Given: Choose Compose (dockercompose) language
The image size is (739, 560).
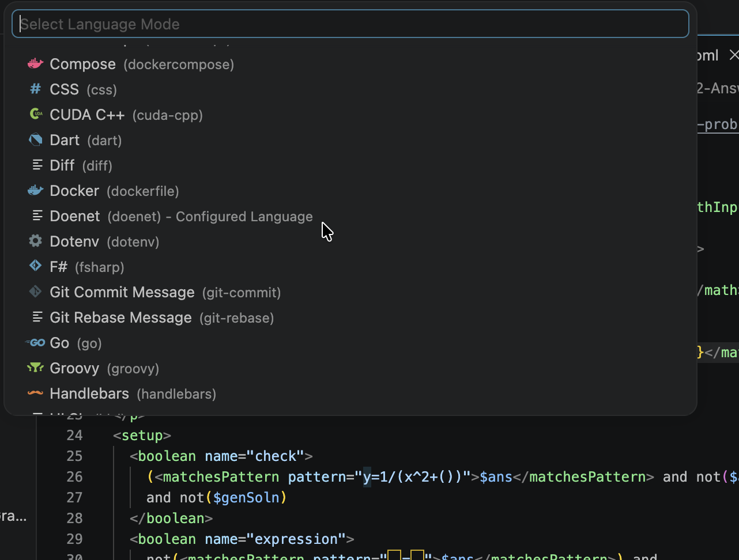Looking at the screenshot, I should pyautogui.click(x=350, y=64).
